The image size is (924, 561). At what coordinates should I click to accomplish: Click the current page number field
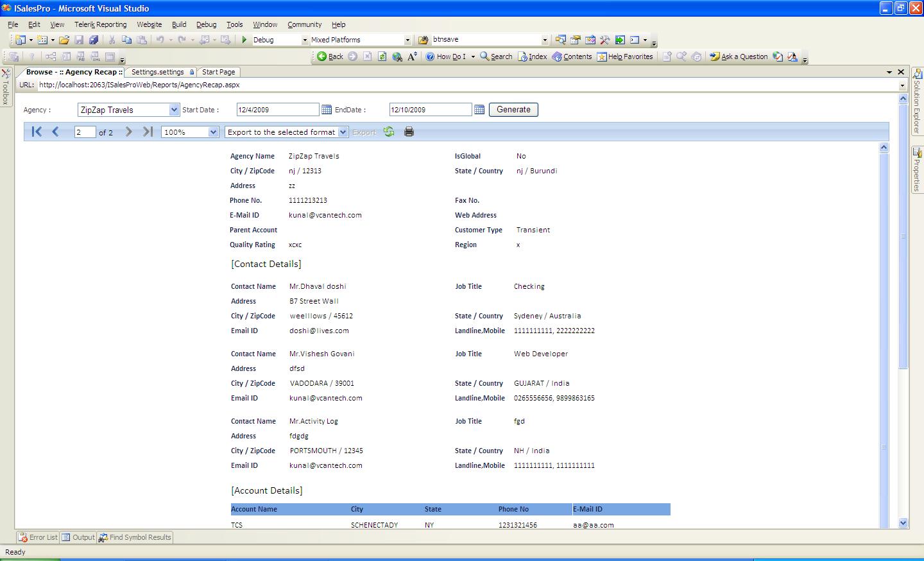click(85, 132)
